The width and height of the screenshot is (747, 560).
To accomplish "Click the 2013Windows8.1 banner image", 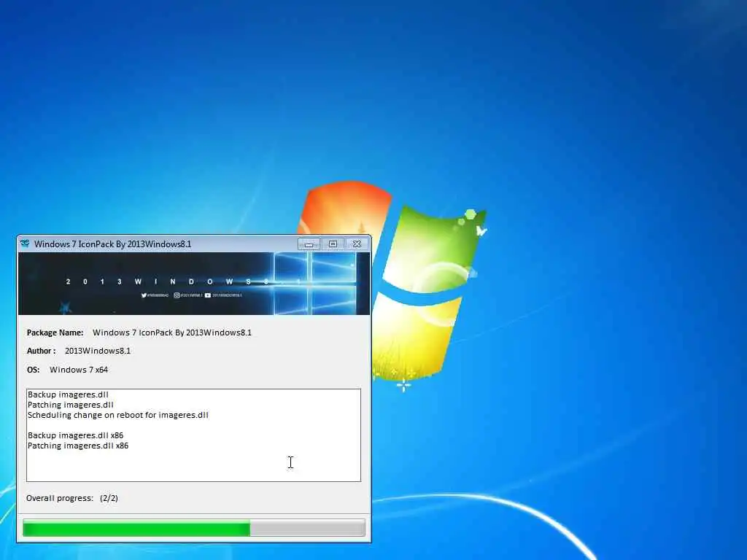I will click(194, 284).
